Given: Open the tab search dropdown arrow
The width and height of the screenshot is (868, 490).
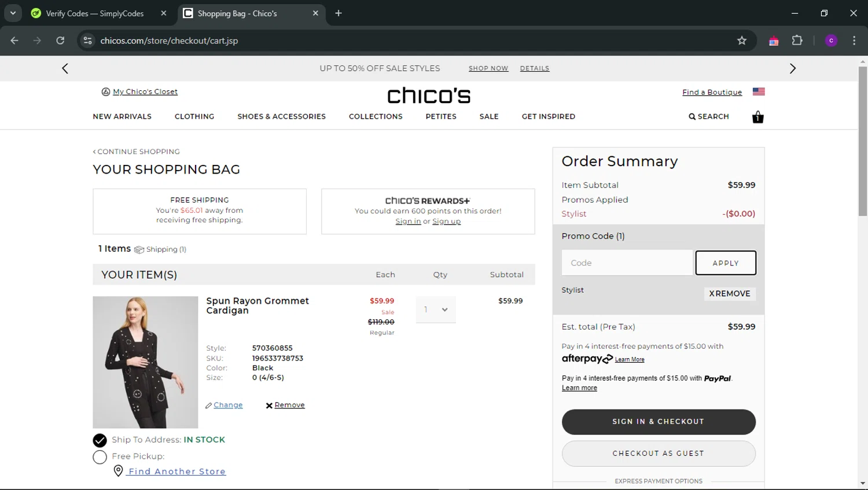Looking at the screenshot, I should coord(13,13).
